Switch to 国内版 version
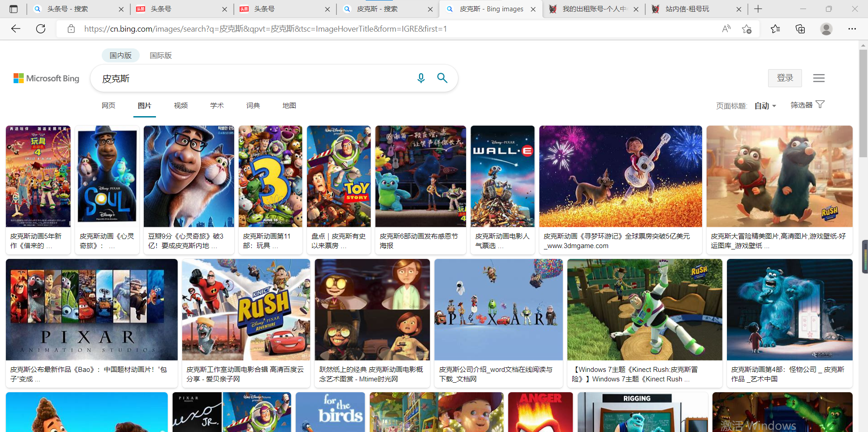 pos(121,55)
